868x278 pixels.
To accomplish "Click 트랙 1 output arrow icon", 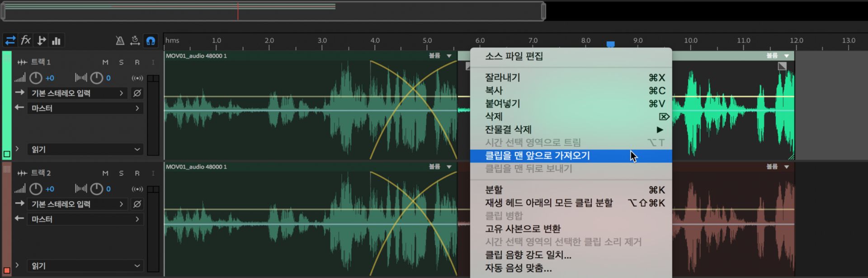I will (19, 108).
